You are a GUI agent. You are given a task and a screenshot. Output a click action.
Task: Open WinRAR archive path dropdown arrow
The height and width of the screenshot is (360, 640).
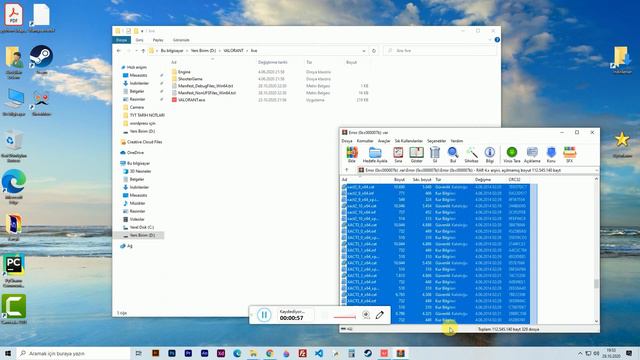(596, 170)
